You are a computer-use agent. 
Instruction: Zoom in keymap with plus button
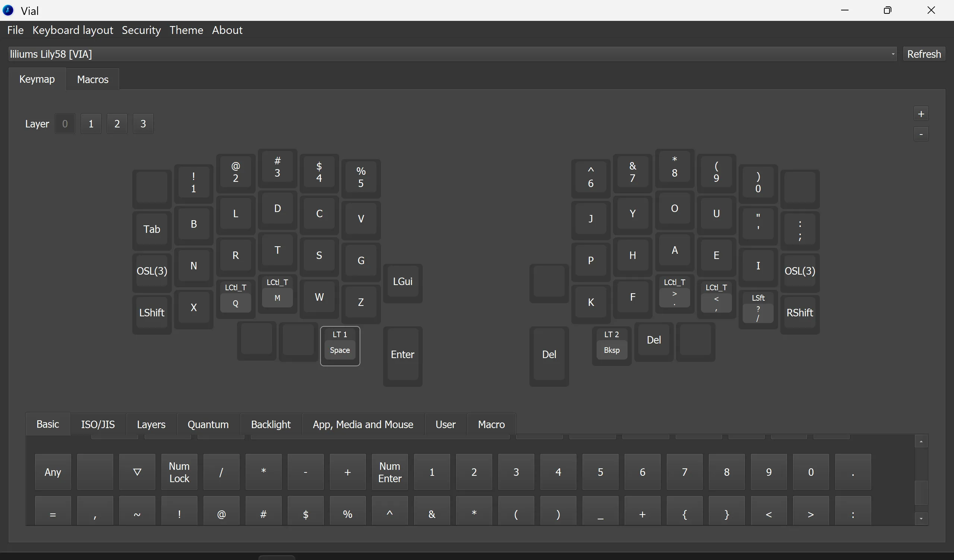(921, 114)
